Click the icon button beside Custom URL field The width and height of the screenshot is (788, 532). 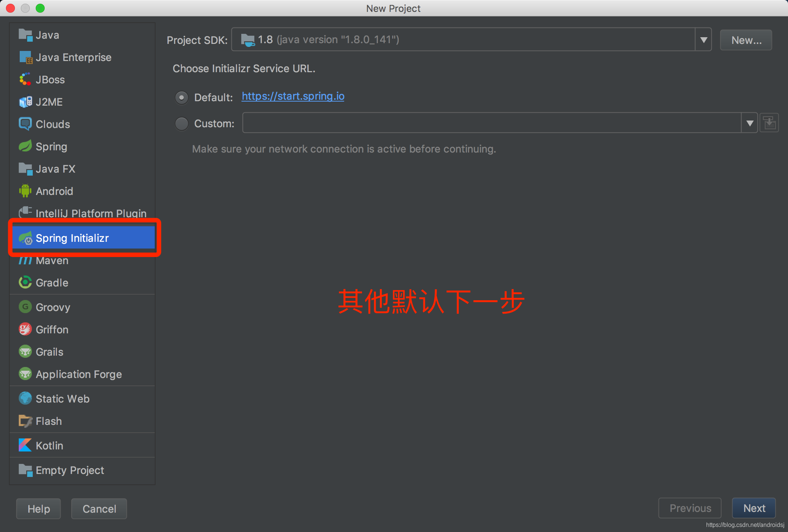click(769, 123)
